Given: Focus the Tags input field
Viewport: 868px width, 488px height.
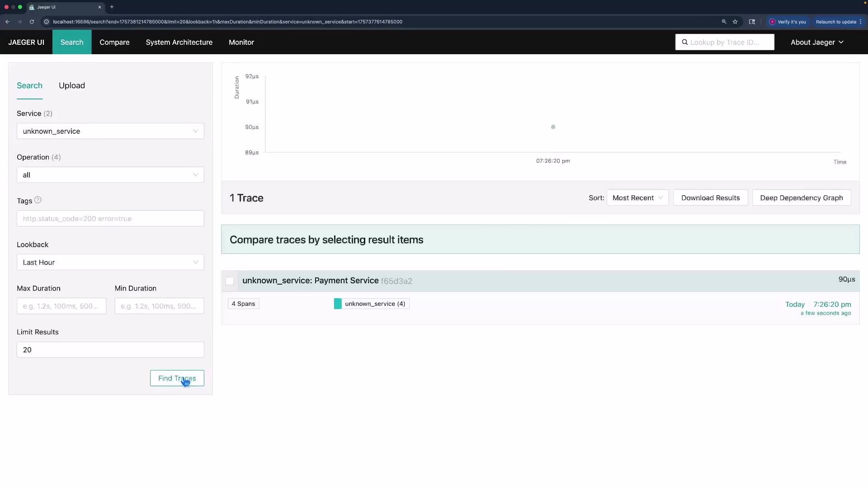Looking at the screenshot, I should click(110, 219).
